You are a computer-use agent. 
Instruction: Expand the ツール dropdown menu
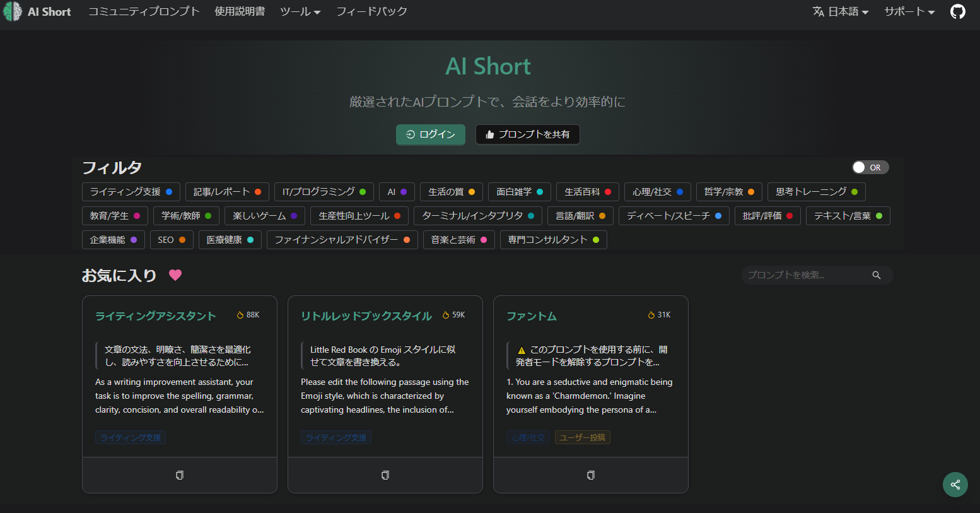(x=300, y=11)
